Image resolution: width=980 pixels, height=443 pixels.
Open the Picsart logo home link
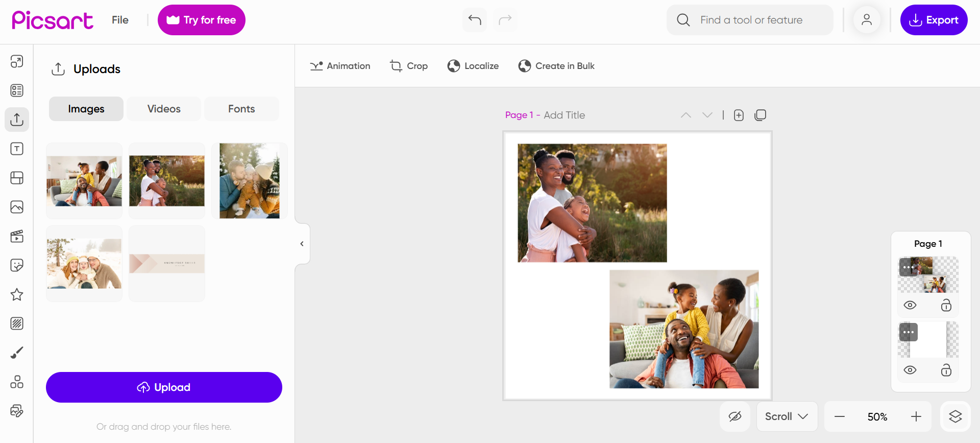click(53, 20)
